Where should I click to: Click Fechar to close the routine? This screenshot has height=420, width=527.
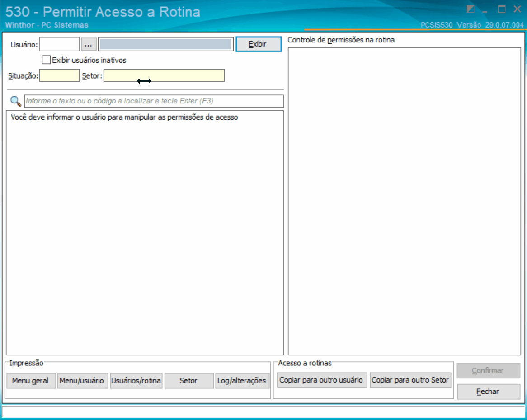(488, 392)
